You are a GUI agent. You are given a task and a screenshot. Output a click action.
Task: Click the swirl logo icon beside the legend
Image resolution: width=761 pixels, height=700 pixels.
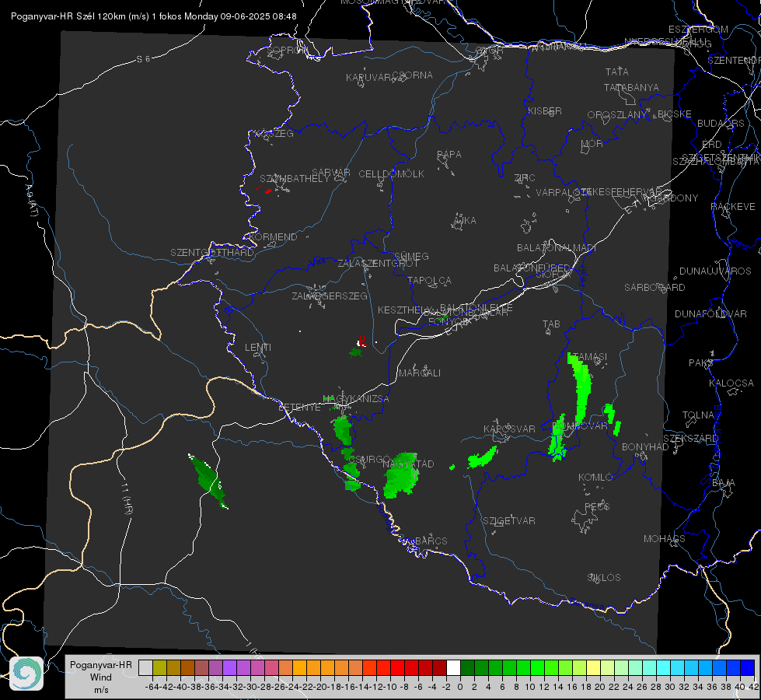[26, 674]
